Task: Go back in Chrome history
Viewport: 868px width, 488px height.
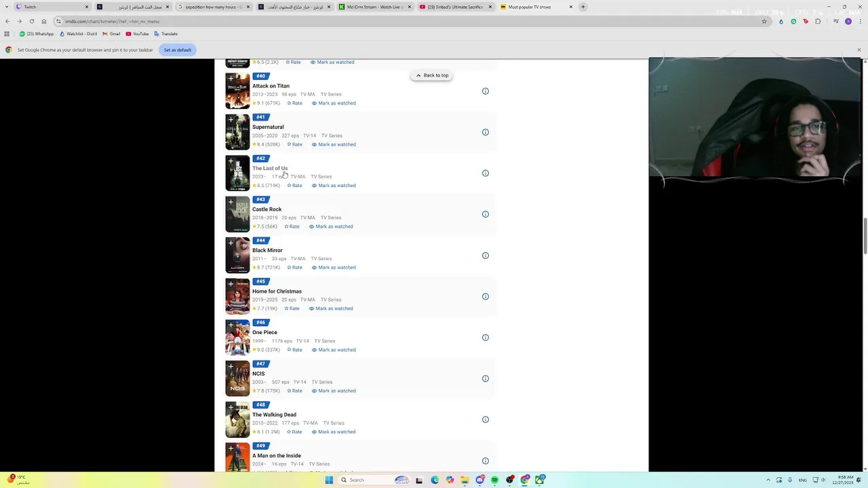Action: [7, 21]
